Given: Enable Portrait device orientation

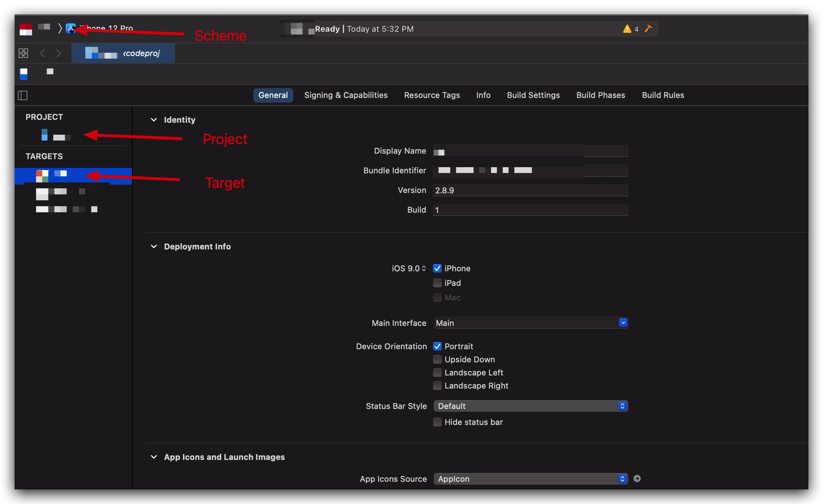Looking at the screenshot, I should coord(437,345).
